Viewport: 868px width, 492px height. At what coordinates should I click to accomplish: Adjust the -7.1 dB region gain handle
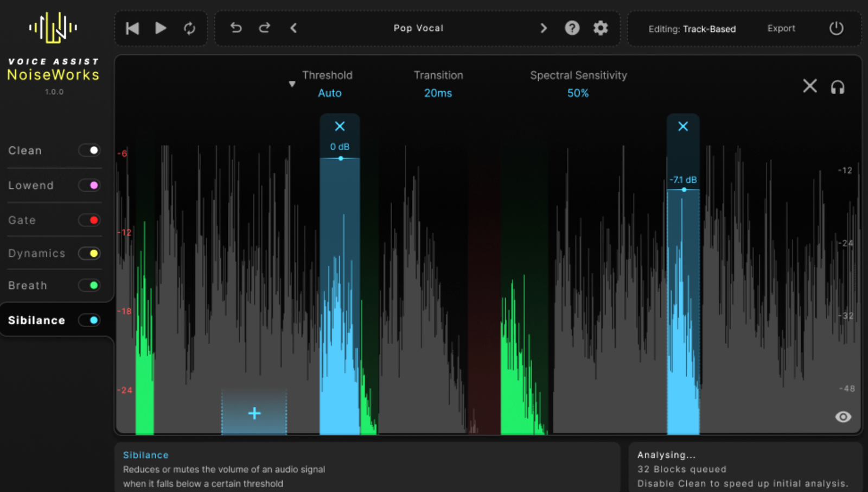point(684,190)
